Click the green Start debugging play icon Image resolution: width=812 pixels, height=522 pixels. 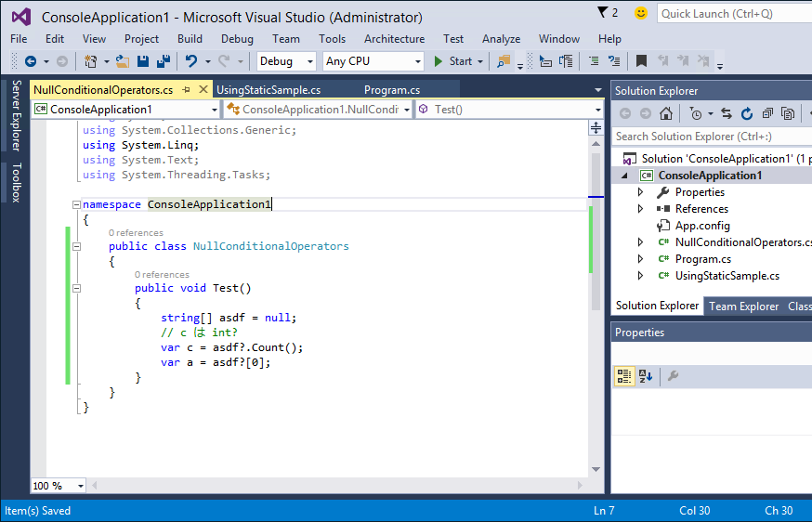(439, 61)
